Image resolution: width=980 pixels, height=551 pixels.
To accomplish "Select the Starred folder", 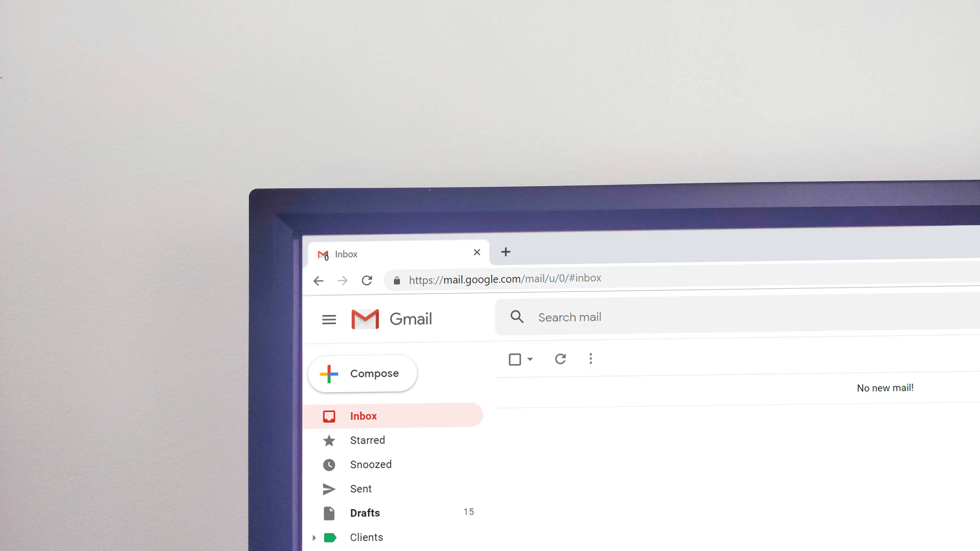I will 367,440.
